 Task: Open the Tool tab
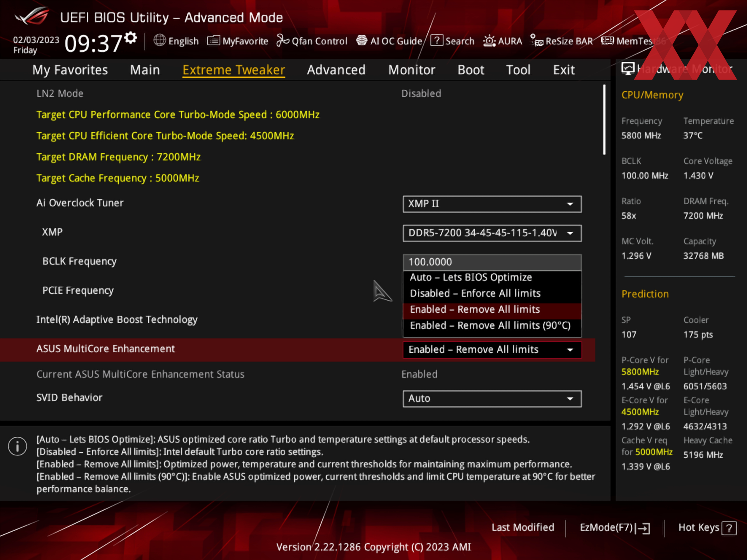(518, 70)
